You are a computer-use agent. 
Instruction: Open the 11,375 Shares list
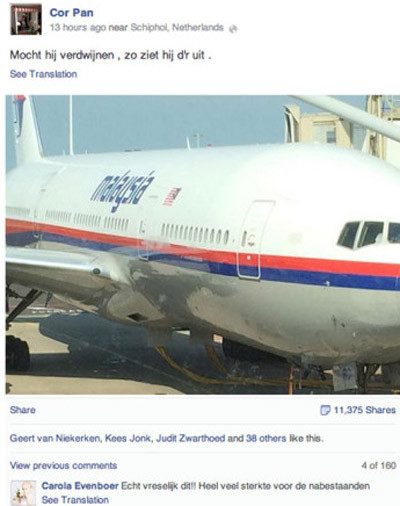coord(364,410)
